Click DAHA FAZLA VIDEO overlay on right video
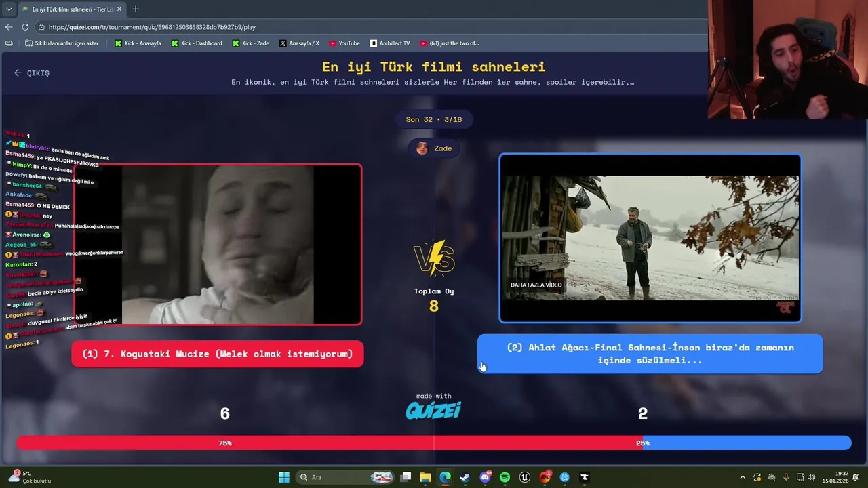Screen dimensions: 868x488 [x=536, y=285]
